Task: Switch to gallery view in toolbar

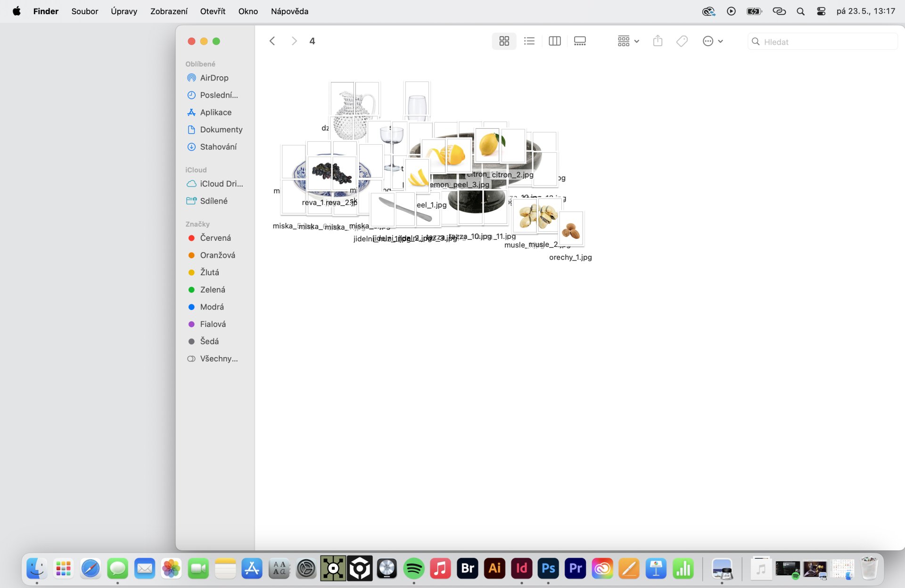Action: tap(580, 41)
